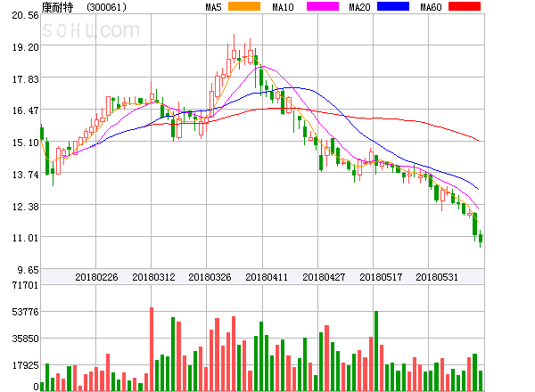This screenshot has height=392, width=535.
Task: Click the red MA60 legend swatch
Action: (x=465, y=6)
